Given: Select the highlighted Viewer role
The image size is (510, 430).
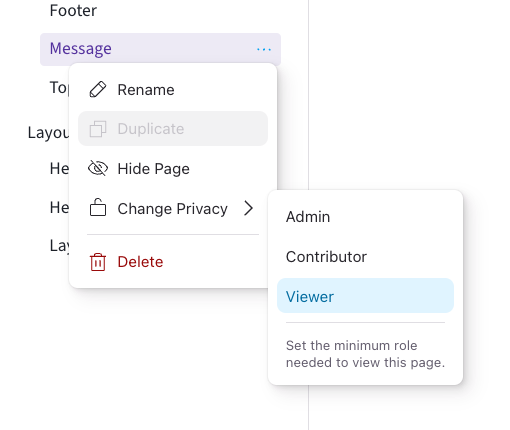Looking at the screenshot, I should pos(365,296).
